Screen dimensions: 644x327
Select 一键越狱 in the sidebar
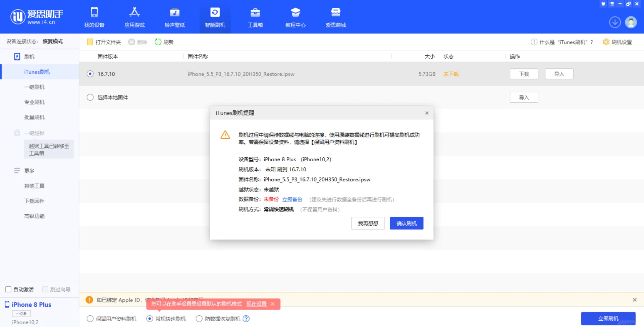(34, 133)
